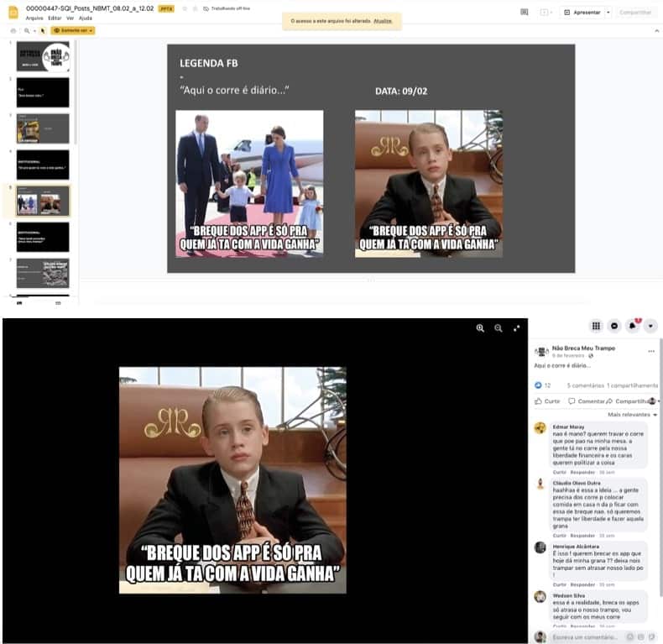Open the Ajuda menu
This screenshot has width=663, height=644.
coord(86,18)
